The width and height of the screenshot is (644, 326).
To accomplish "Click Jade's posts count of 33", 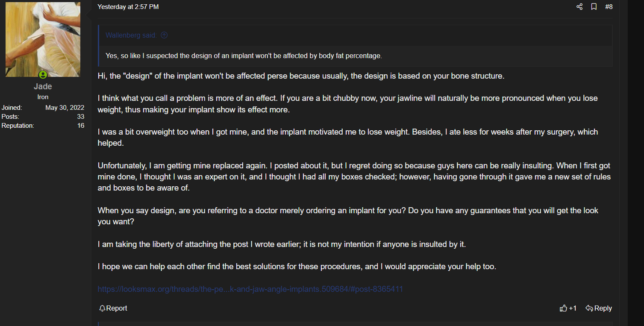I will (x=81, y=117).
